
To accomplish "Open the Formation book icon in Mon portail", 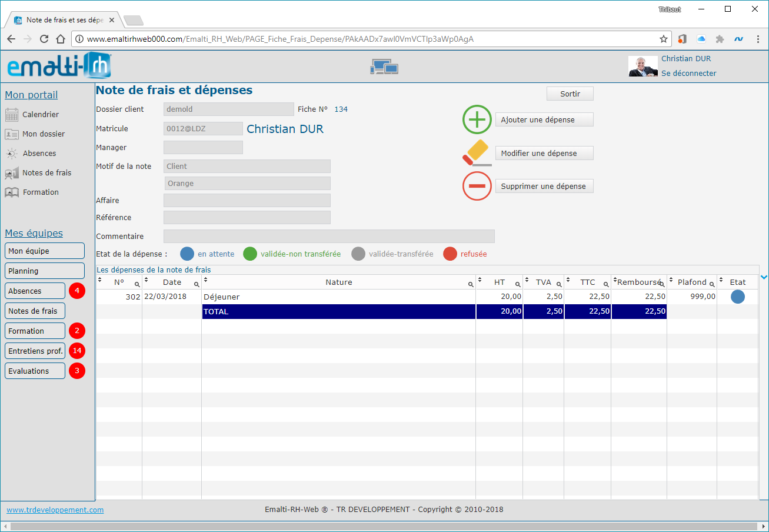I will coord(12,192).
